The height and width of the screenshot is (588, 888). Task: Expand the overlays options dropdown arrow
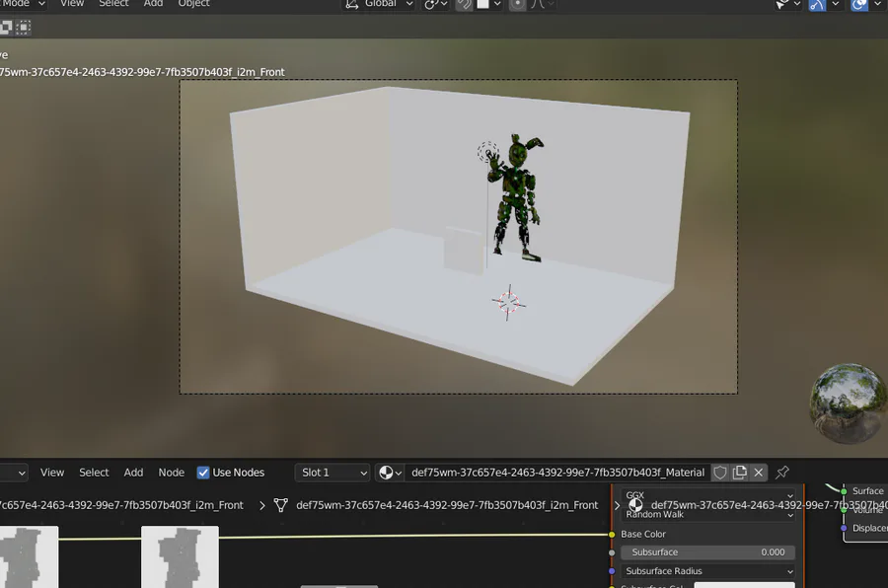[878, 5]
